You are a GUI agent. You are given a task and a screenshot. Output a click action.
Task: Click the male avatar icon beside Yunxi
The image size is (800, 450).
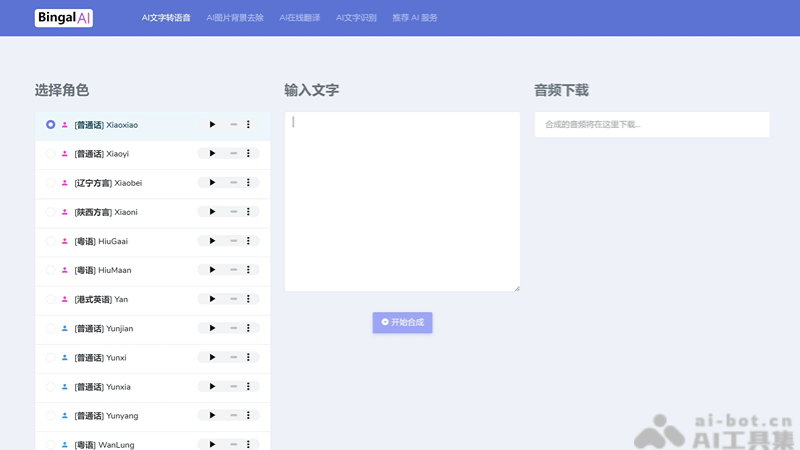tap(65, 357)
